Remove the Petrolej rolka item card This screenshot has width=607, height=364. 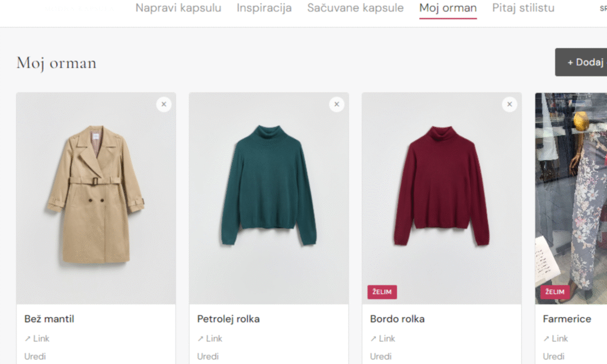pos(337,104)
